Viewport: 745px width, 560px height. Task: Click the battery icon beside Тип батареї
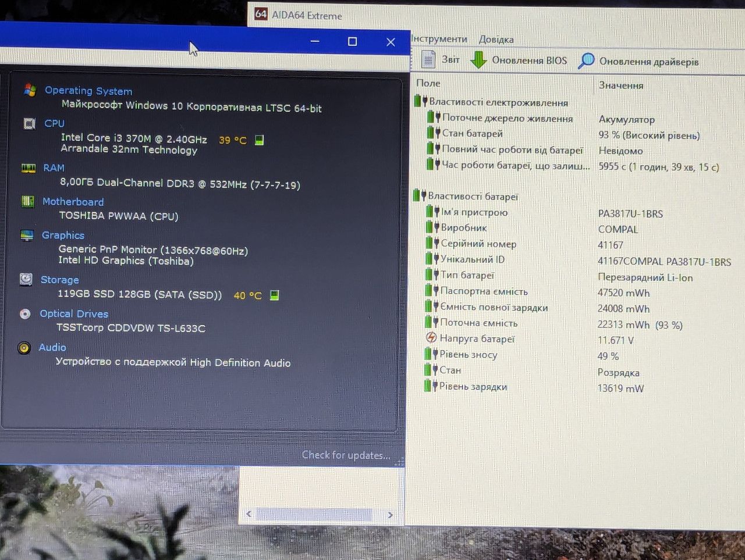click(432, 274)
